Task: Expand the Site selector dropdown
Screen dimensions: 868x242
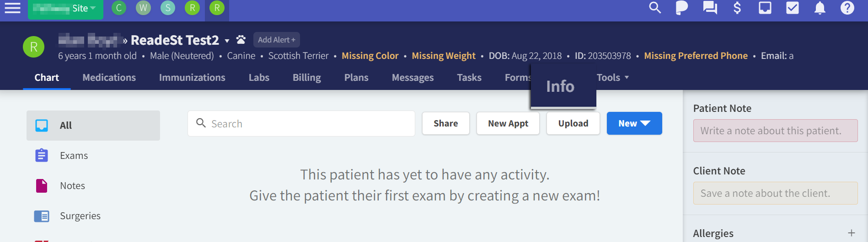Action: click(x=65, y=9)
